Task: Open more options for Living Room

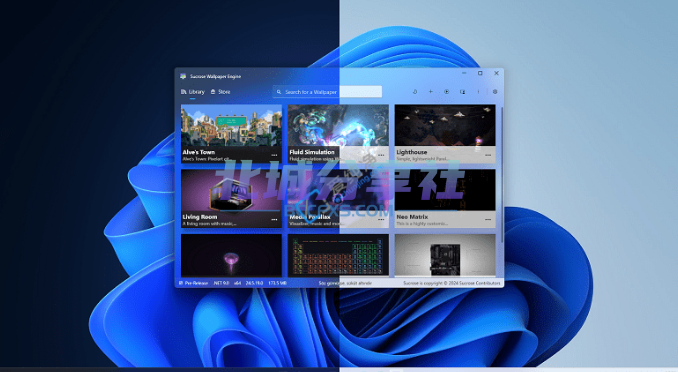Action: click(x=274, y=220)
